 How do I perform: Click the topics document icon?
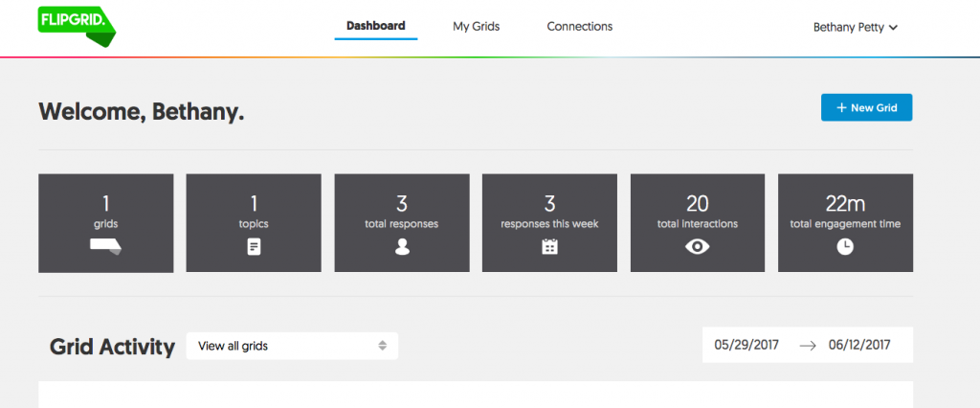coord(254,246)
